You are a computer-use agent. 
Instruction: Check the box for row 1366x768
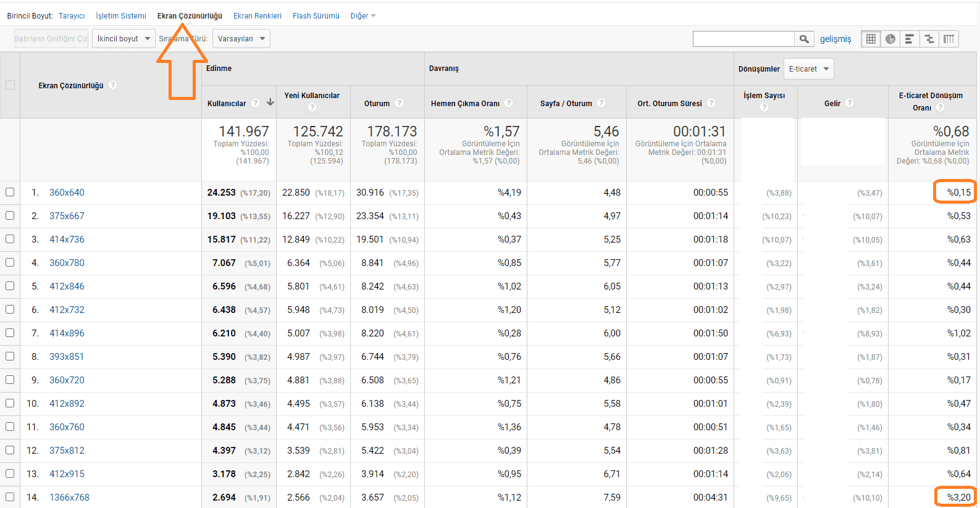[x=10, y=497]
